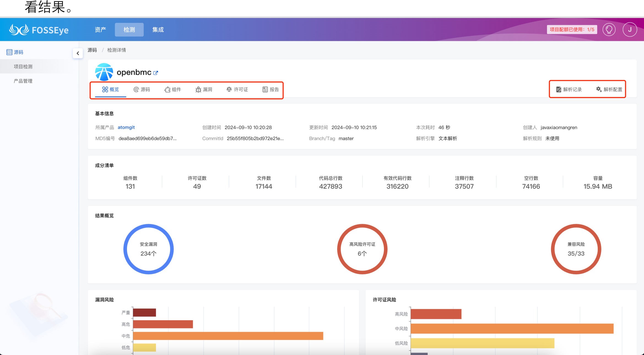The image size is (644, 355).
Task: Click the 严重 vulnerability bar
Action: (x=144, y=313)
